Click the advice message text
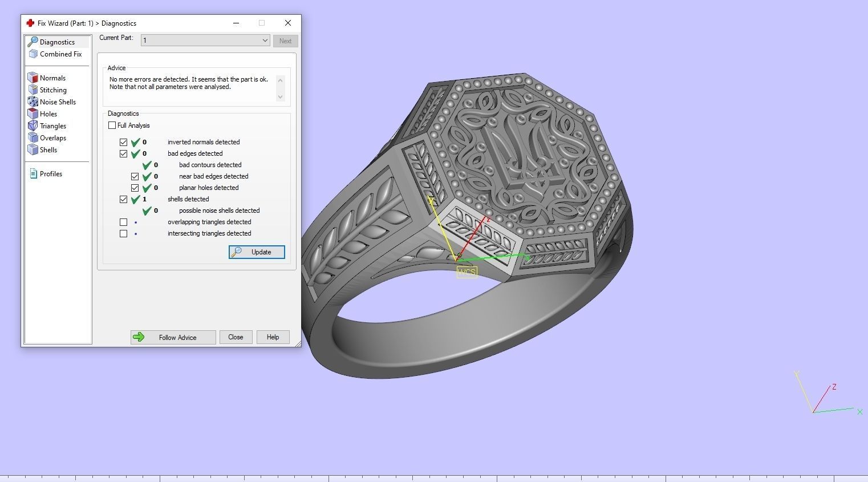Image resolution: width=868 pixels, height=482 pixels. point(189,83)
